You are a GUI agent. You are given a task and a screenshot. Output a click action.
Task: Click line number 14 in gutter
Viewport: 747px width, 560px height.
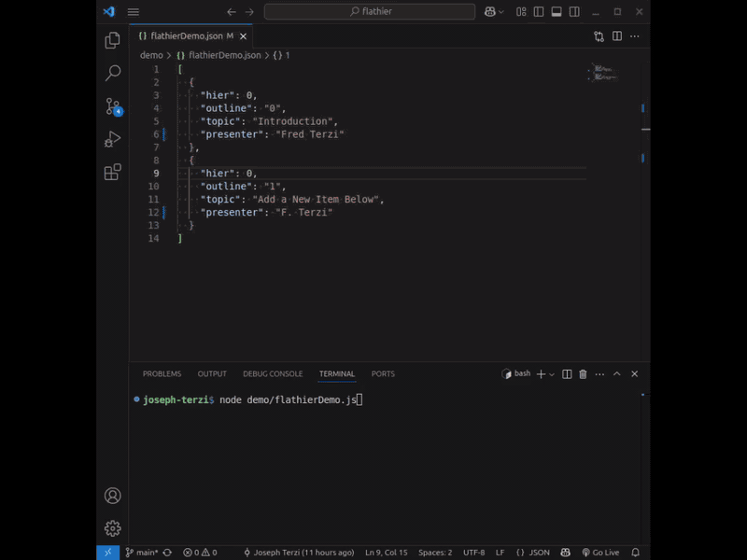pyautogui.click(x=153, y=239)
